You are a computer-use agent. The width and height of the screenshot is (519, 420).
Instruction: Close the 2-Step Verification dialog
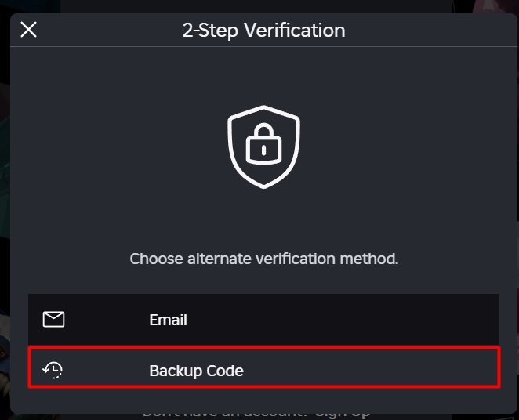[28, 30]
